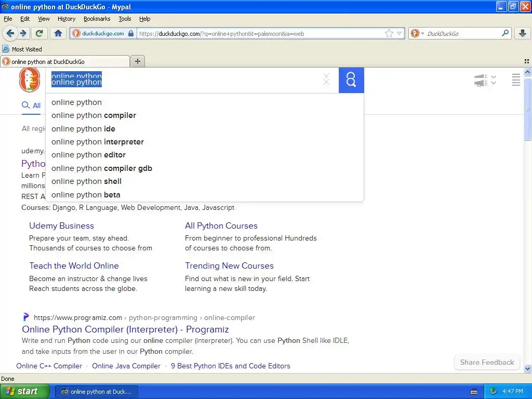This screenshot has height=399, width=532.
Task: Open the Windows Start menu
Action: tap(24, 392)
